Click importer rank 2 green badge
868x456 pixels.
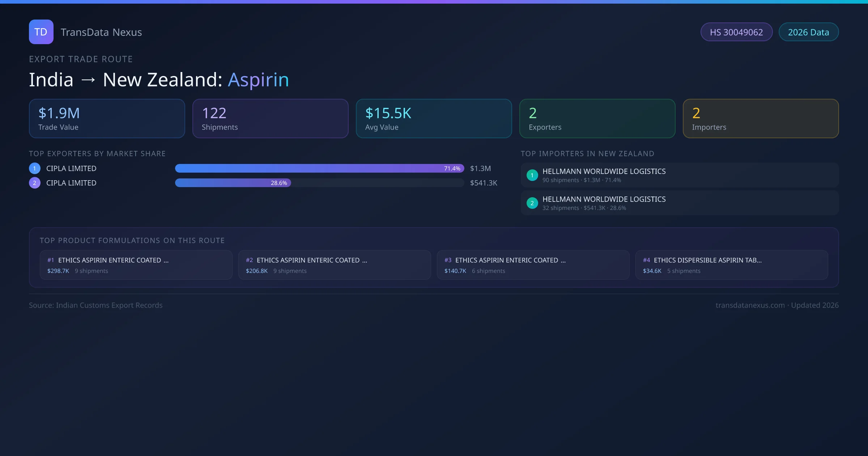pyautogui.click(x=532, y=203)
